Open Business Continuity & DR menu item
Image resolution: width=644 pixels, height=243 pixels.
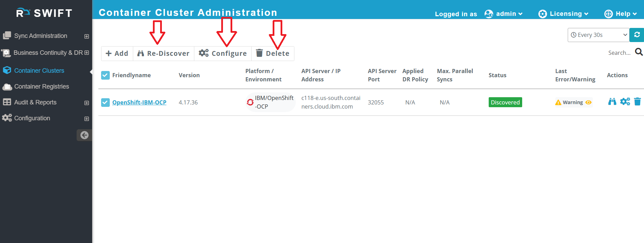tap(48, 53)
